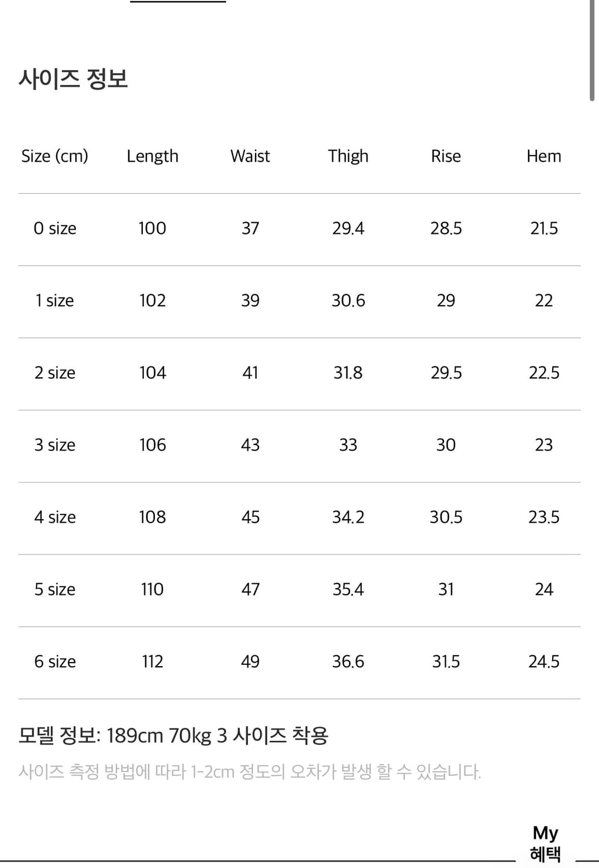The image size is (599, 868).
Task: Select the Size (cm) column header
Action: click(55, 156)
